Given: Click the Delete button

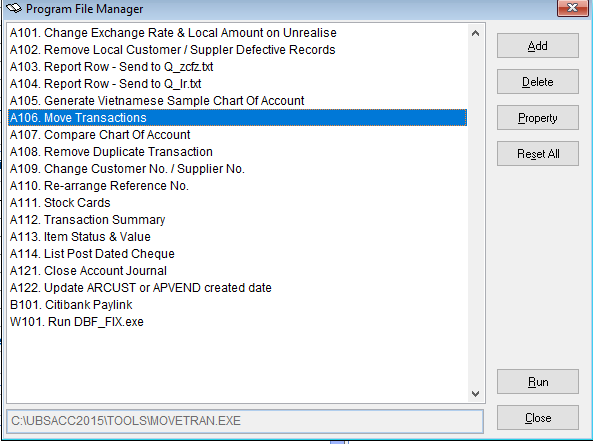Looking at the screenshot, I should 537,82.
